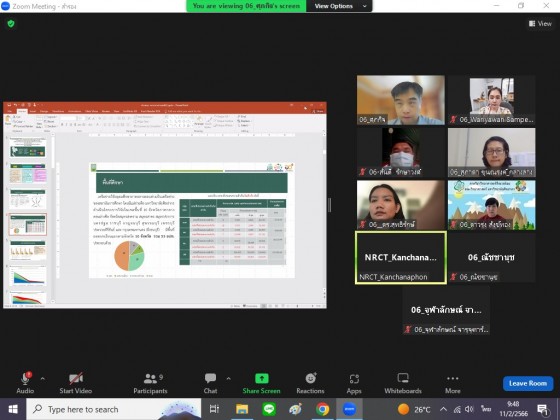
Task: Click the View layout button
Action: tap(540, 24)
